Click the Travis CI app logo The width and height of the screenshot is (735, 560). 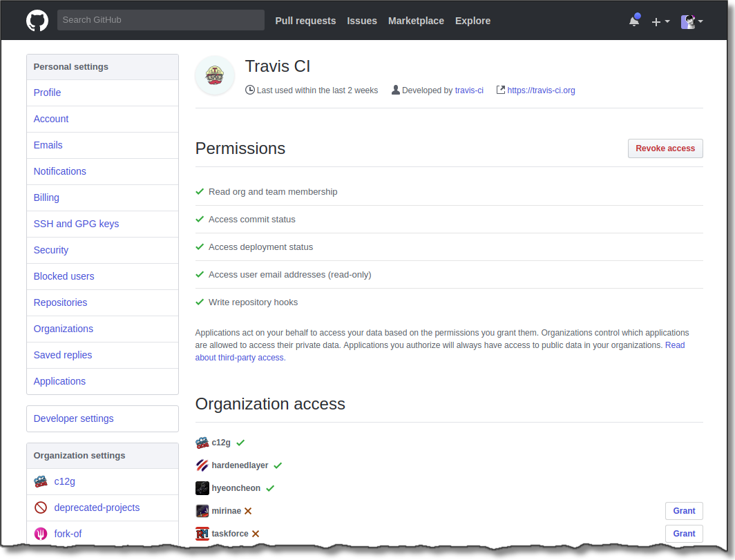(x=215, y=75)
